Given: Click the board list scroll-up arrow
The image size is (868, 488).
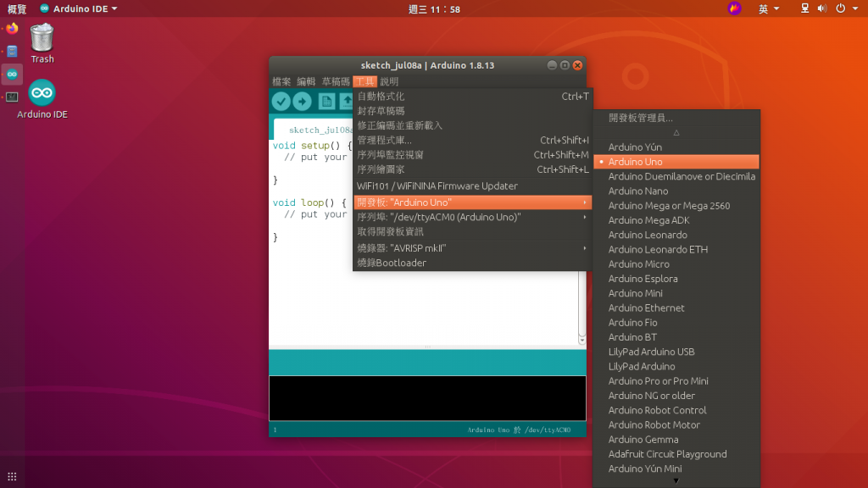Looking at the screenshot, I should pos(676,133).
